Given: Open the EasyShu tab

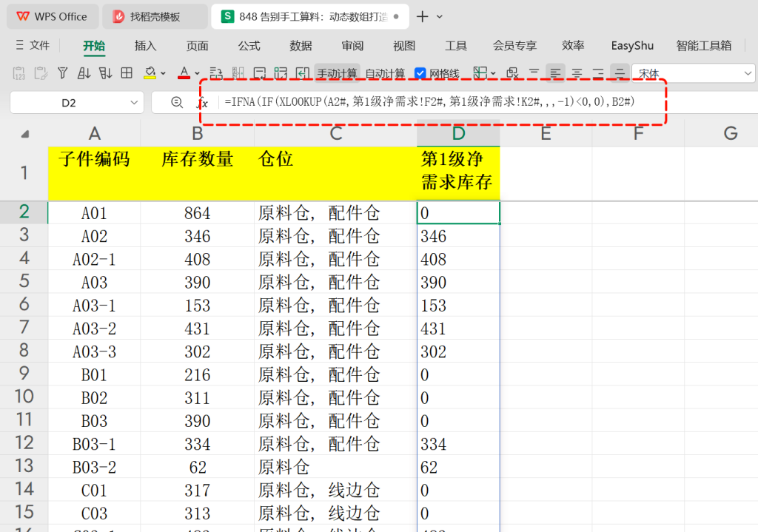Looking at the screenshot, I should click(632, 45).
